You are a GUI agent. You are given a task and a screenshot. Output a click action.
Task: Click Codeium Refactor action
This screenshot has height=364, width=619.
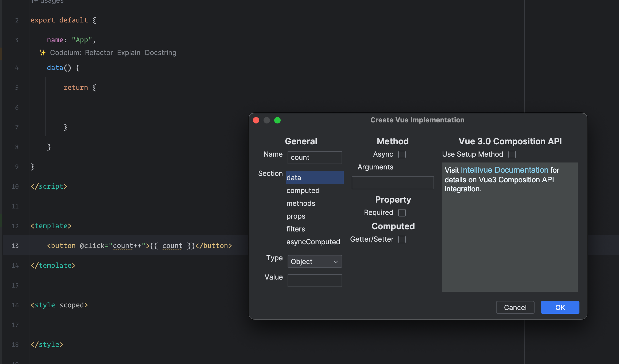[x=99, y=53]
